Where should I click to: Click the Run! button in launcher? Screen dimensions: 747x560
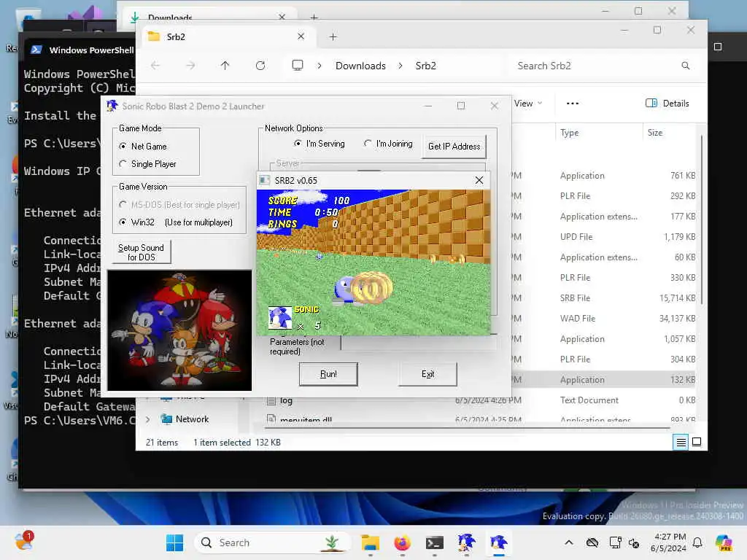point(328,374)
